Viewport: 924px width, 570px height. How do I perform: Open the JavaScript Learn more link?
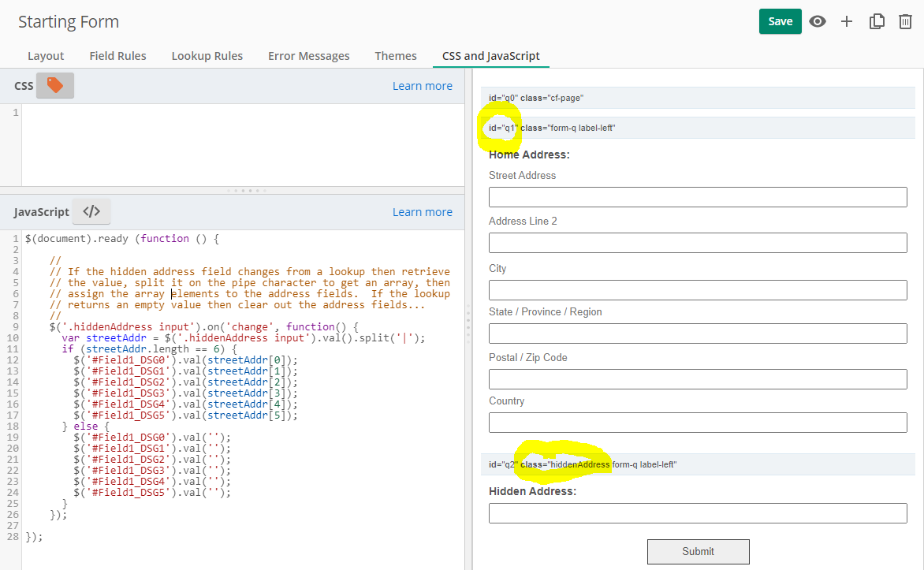coord(423,212)
